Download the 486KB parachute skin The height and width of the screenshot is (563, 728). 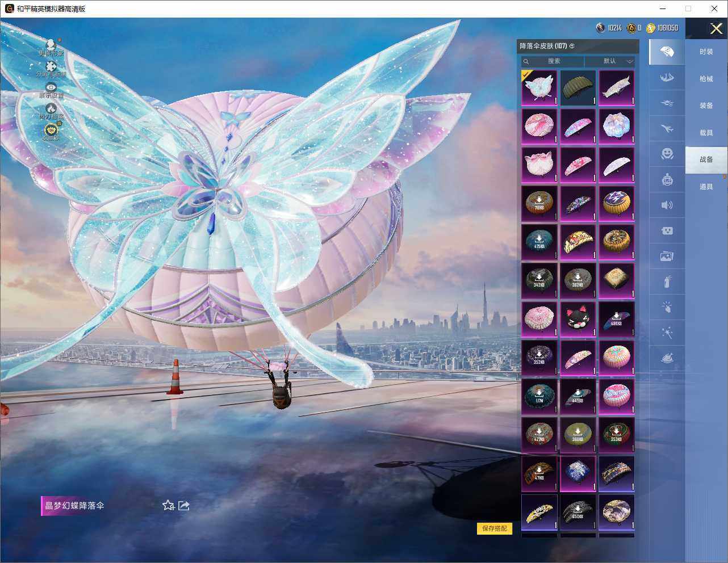pos(617,320)
